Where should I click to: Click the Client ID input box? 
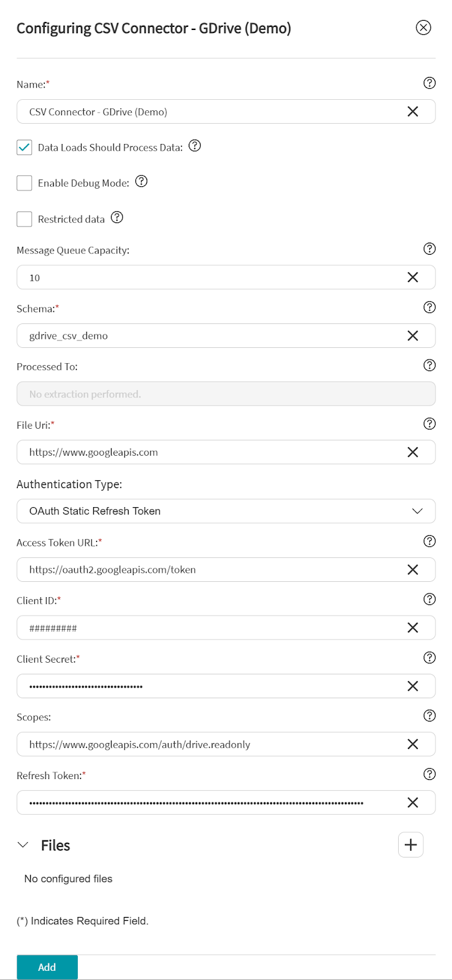[x=208, y=628]
